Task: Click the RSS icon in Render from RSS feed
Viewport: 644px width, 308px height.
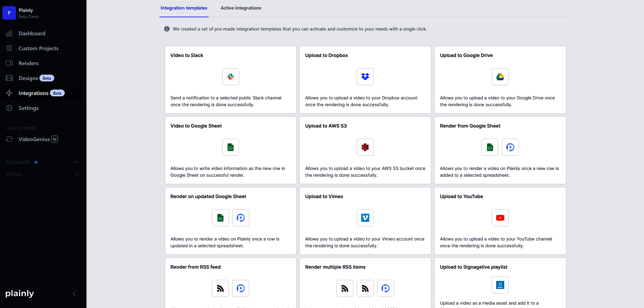Action: 220,288
